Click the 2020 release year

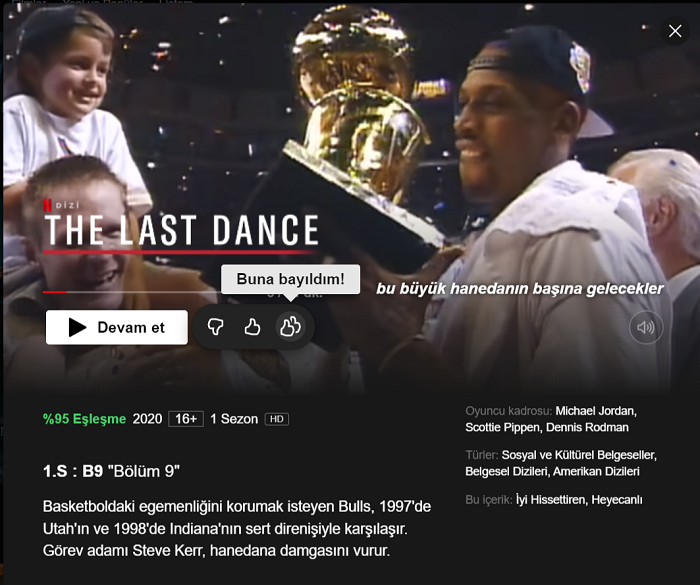147,419
